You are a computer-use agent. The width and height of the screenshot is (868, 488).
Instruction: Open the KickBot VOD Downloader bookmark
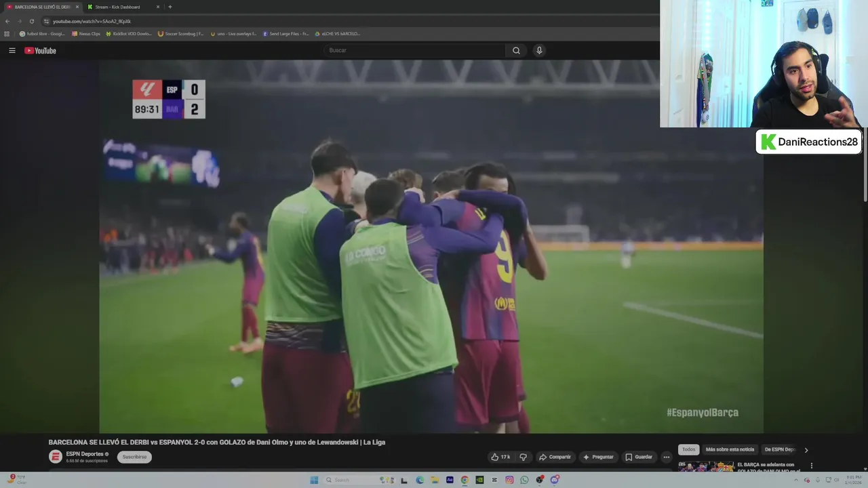click(129, 33)
